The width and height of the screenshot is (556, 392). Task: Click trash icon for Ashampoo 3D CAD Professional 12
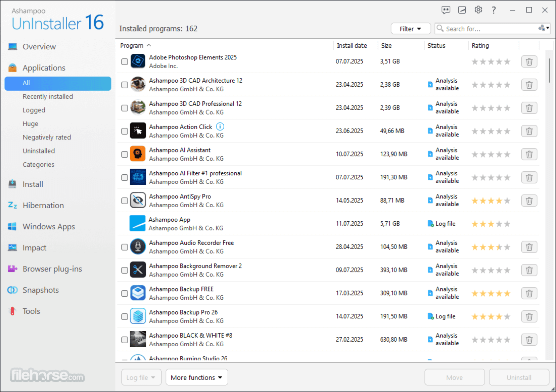(529, 108)
